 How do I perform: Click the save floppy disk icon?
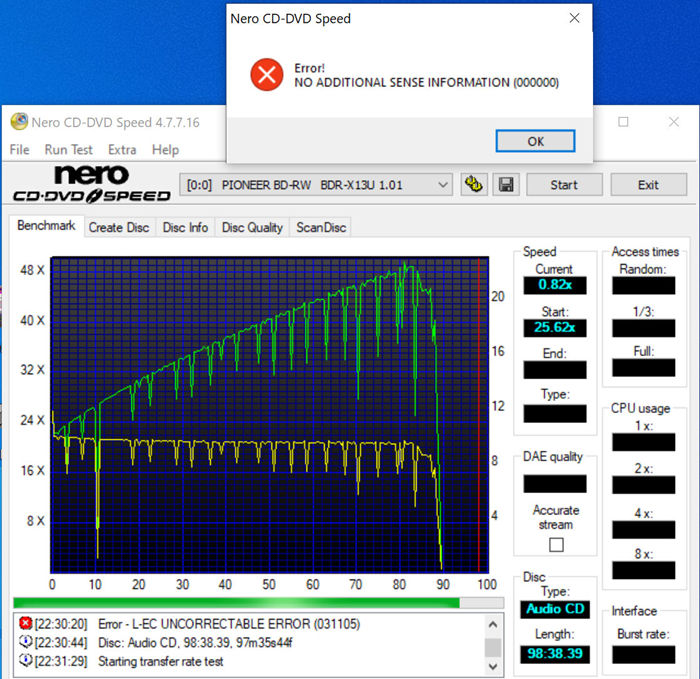[x=507, y=185]
